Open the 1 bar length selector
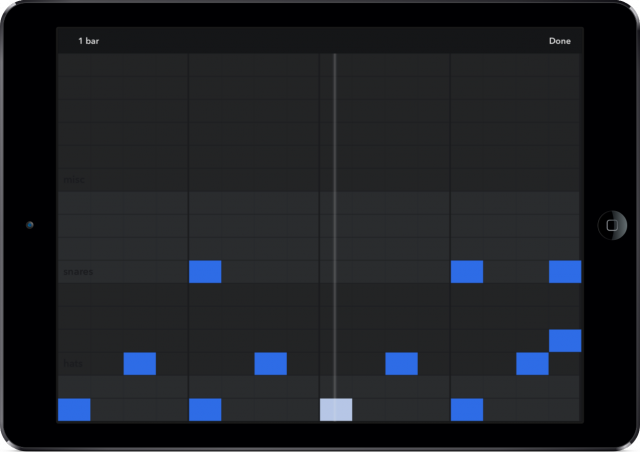This screenshot has height=452, width=640. 89,41
